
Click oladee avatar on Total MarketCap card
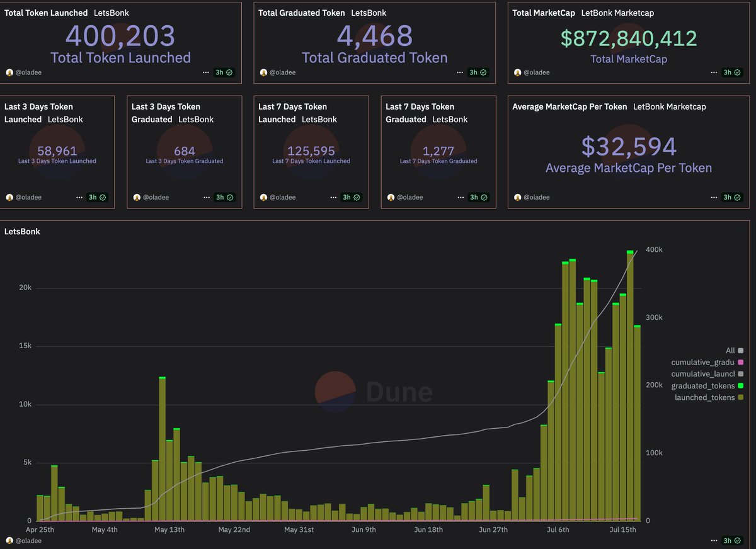tap(517, 72)
